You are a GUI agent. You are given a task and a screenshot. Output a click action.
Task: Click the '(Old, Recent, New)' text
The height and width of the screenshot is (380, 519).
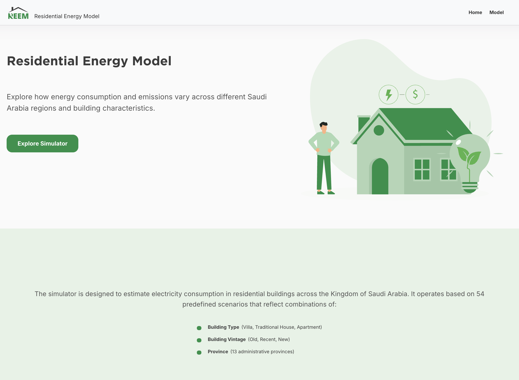(x=269, y=339)
